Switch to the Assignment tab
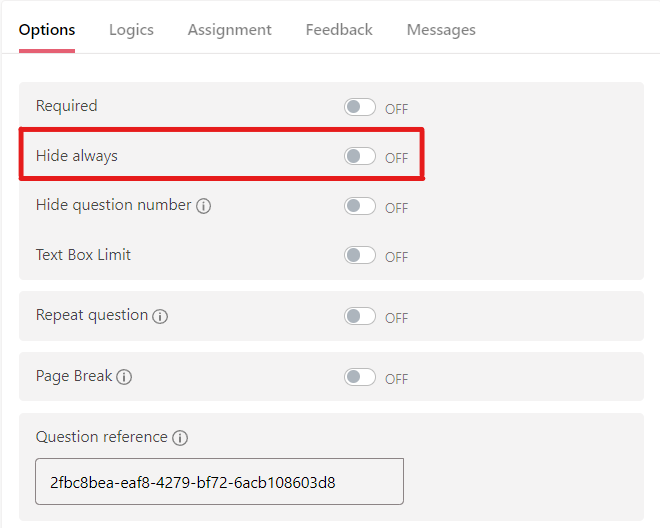660x528 pixels. coord(229,30)
